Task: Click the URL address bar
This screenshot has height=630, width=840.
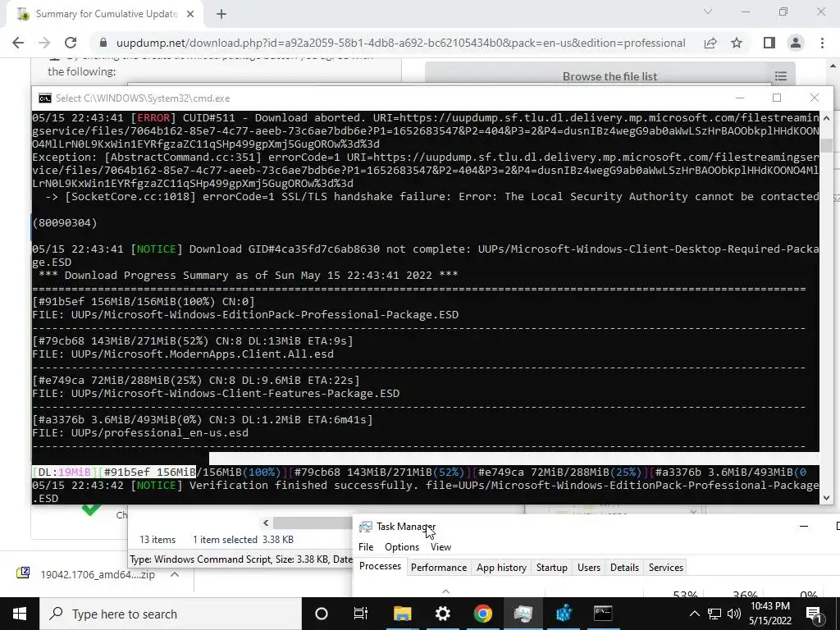Action: [x=400, y=43]
